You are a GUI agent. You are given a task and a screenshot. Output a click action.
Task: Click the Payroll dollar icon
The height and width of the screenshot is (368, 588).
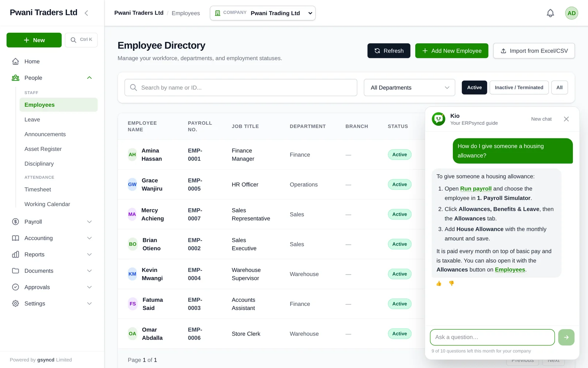15,222
